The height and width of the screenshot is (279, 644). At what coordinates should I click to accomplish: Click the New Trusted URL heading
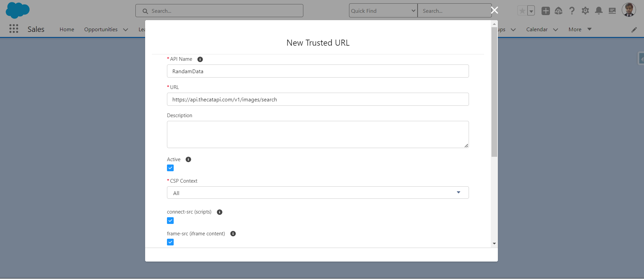coord(318,43)
